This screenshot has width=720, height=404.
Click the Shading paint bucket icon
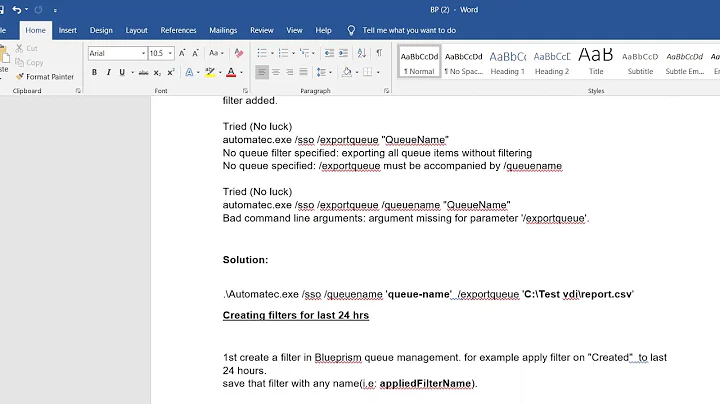(x=347, y=72)
